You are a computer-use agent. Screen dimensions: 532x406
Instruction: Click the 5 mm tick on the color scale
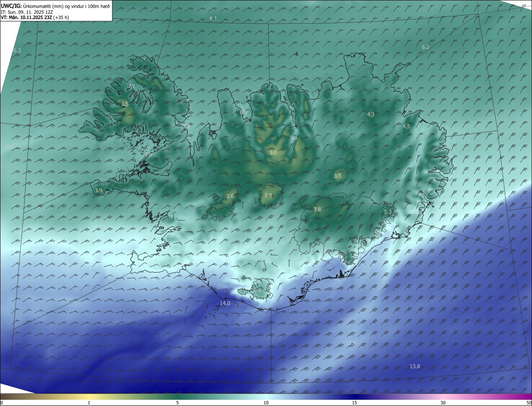point(177,403)
